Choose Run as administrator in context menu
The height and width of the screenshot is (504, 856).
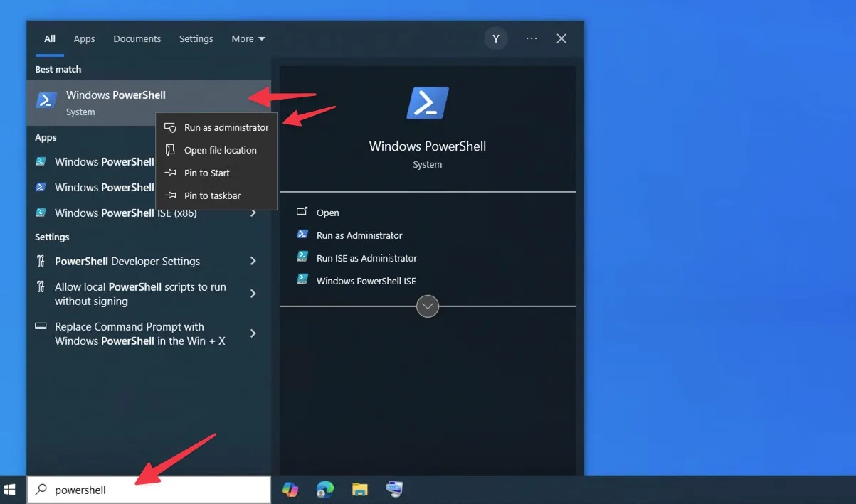(216, 128)
